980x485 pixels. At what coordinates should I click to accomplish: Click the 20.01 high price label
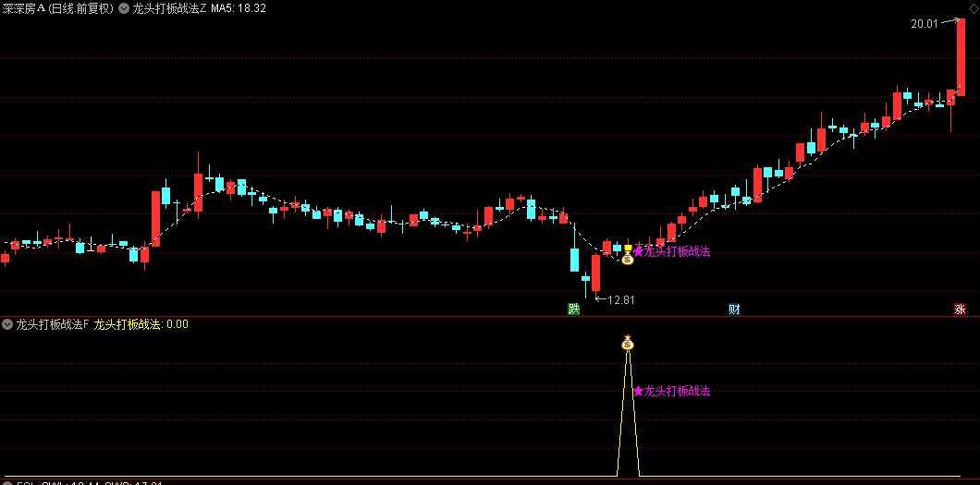(925, 24)
